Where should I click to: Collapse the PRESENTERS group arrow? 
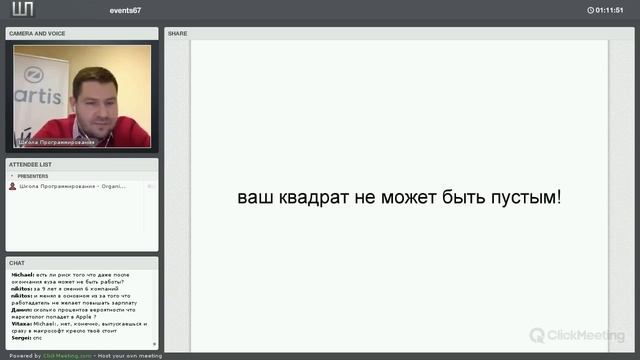tap(12, 176)
